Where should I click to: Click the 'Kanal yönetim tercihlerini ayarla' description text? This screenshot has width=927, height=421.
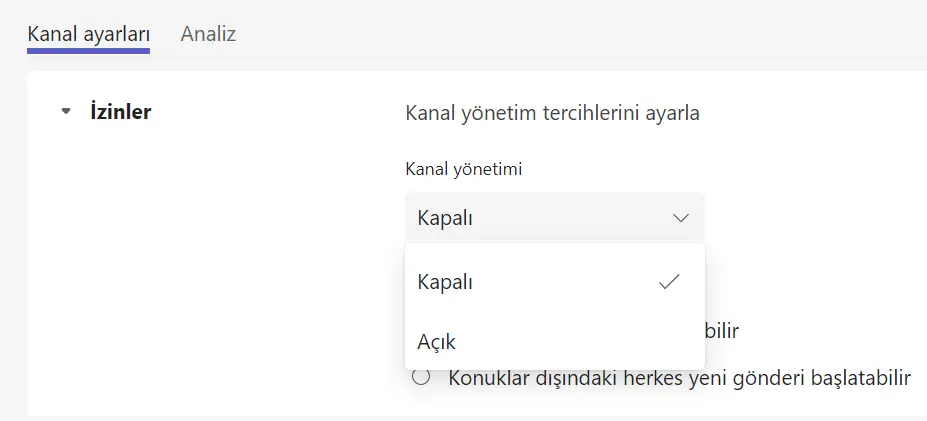[x=552, y=112]
